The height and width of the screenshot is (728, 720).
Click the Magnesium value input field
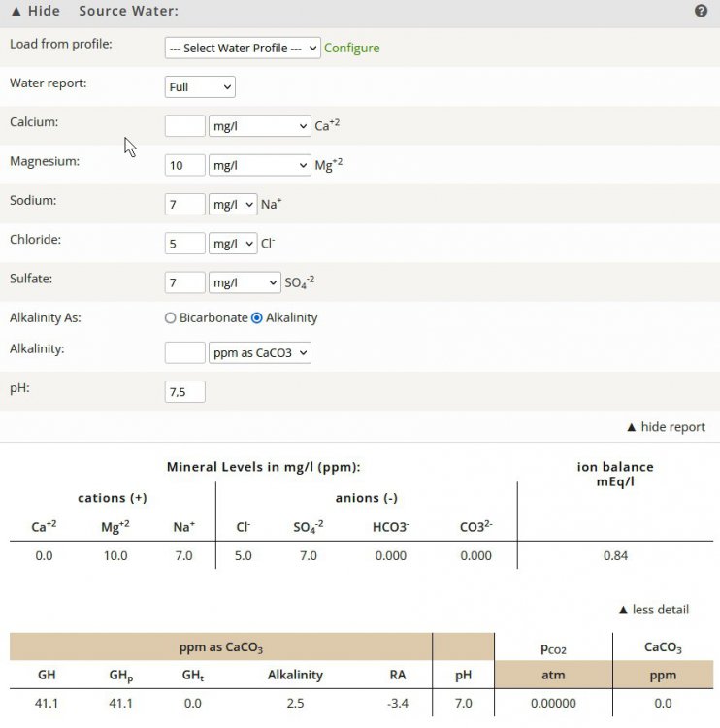point(184,165)
